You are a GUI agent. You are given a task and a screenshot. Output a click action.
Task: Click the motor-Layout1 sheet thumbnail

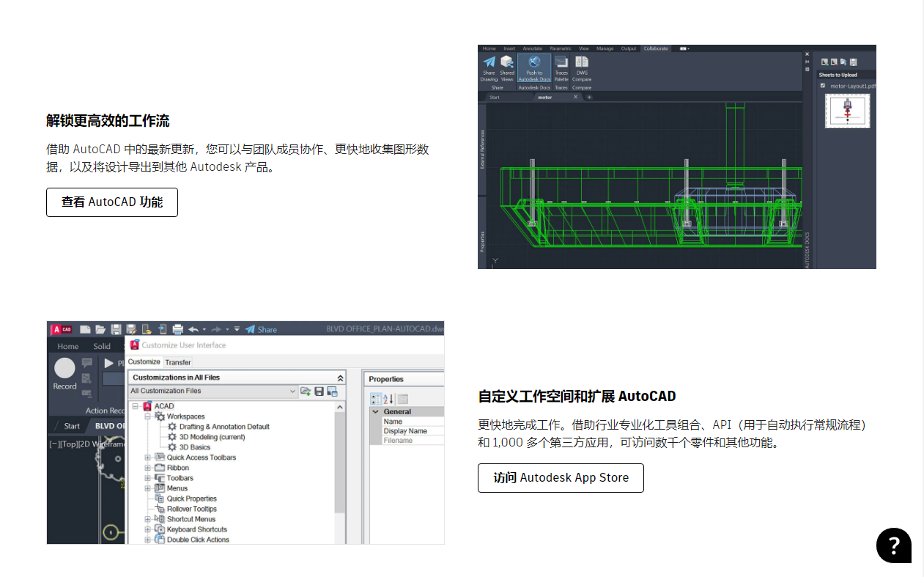pyautogui.click(x=847, y=111)
